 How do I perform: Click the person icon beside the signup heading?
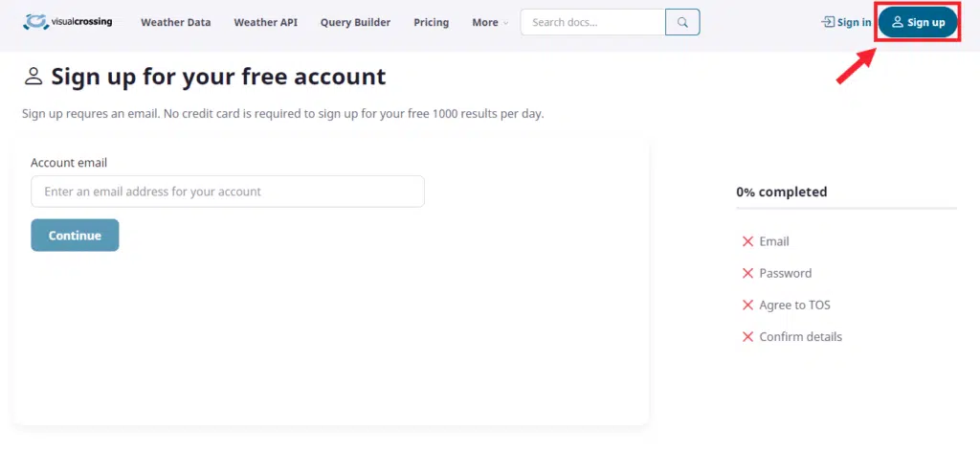[x=33, y=77]
